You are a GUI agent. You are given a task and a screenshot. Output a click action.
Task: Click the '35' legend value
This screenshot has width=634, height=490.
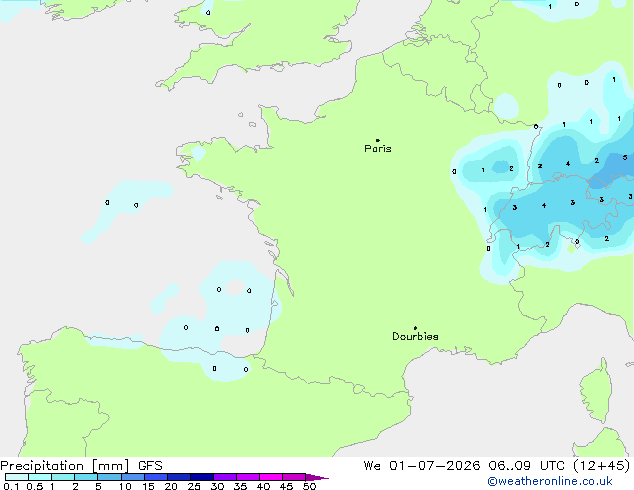point(240,486)
